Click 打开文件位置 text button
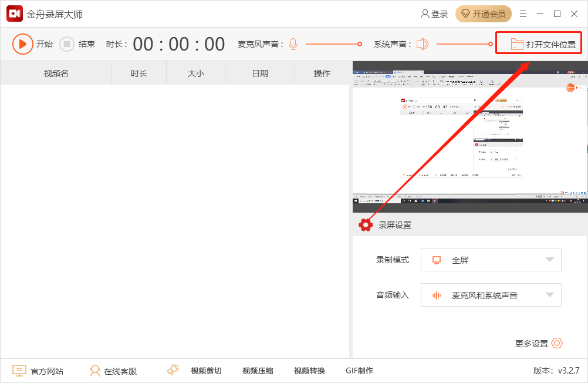The height and width of the screenshot is (383, 588). click(x=551, y=45)
